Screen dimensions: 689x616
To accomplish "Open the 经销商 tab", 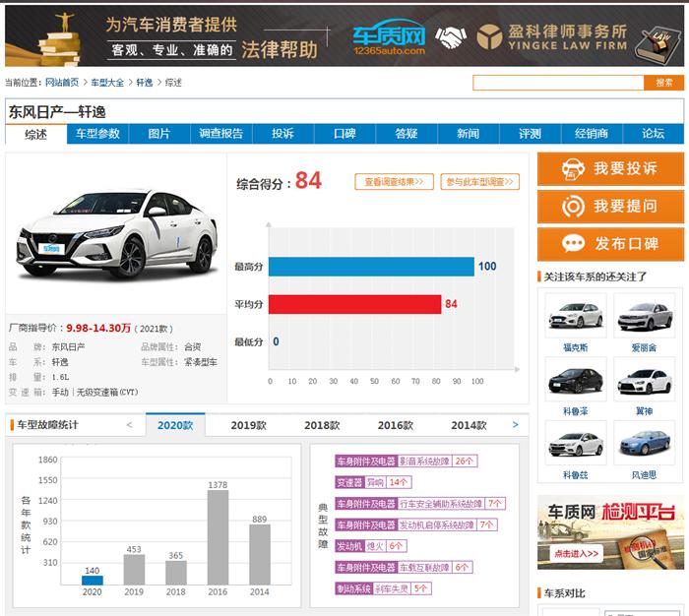I will tap(592, 134).
